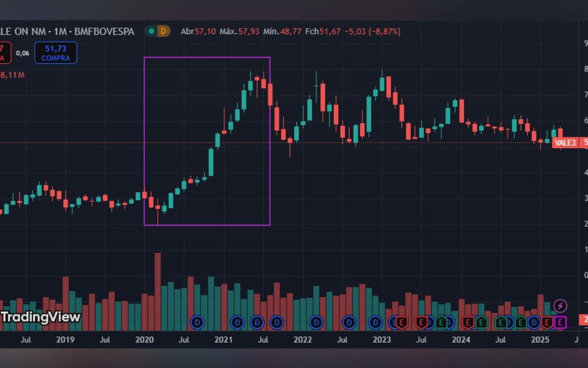Screen dimensions: 588x368
Task: Open the purple earnings marker at far right
Action: [x=560, y=322]
